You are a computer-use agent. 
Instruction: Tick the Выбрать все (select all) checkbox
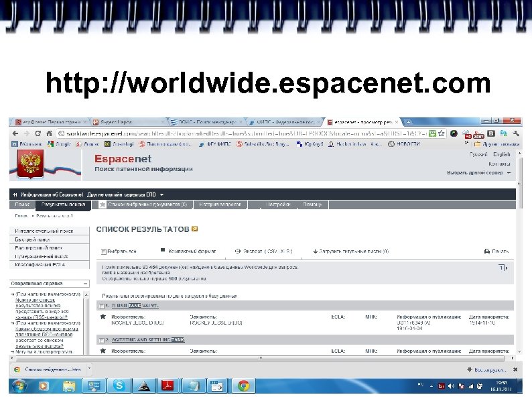coord(104,251)
